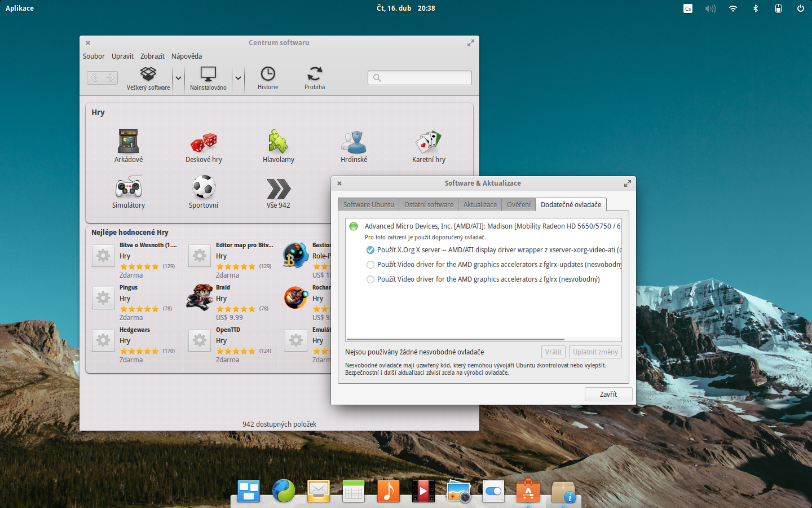Click Uplatnit změny in the drivers dialog
Image resolution: width=812 pixels, height=508 pixels.
tap(595, 351)
